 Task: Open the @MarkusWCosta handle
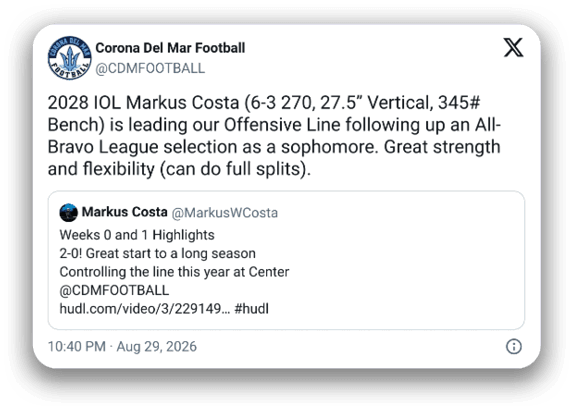(225, 213)
